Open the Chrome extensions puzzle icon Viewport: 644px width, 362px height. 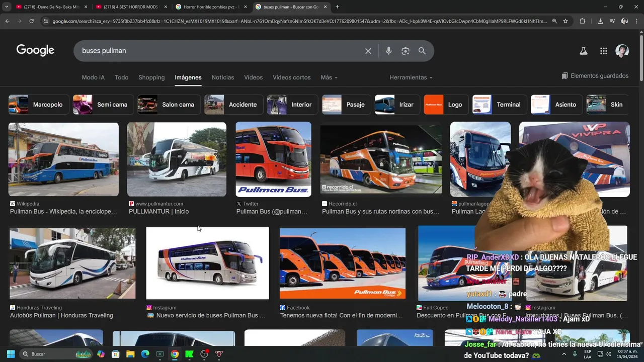click(x=583, y=21)
